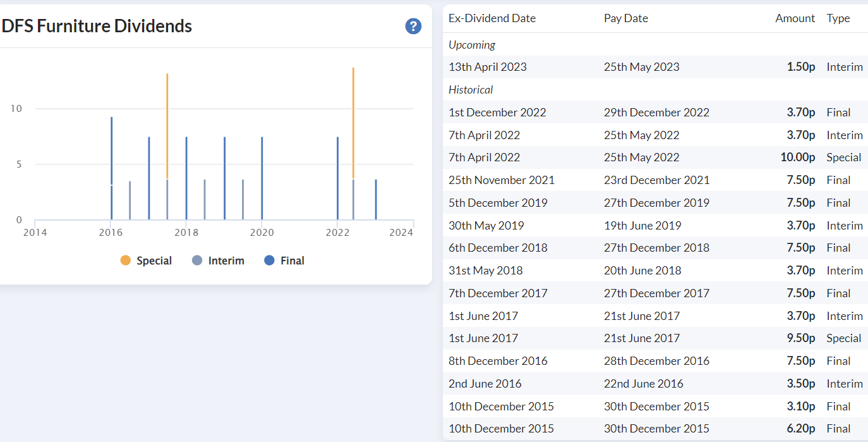The image size is (868, 442).
Task: Toggle the Interim series in chart legend
Action: (x=218, y=261)
